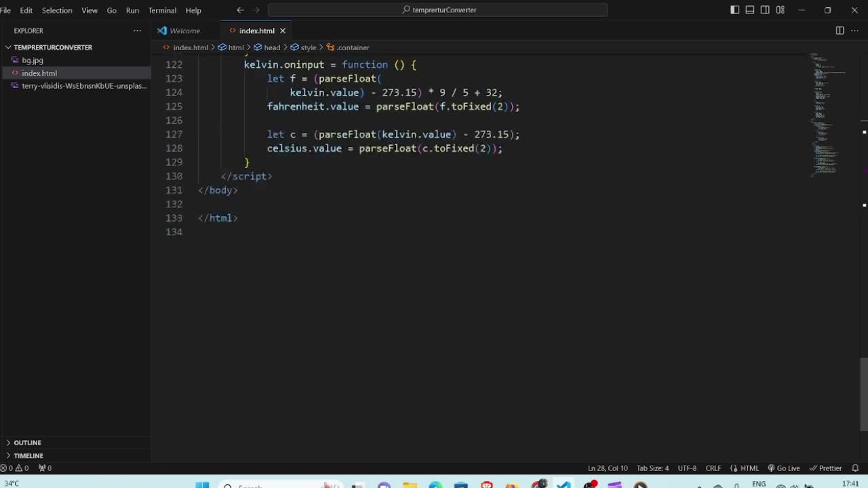Image resolution: width=868 pixels, height=488 pixels.
Task: Start Go Live server from status bar
Action: (x=784, y=468)
